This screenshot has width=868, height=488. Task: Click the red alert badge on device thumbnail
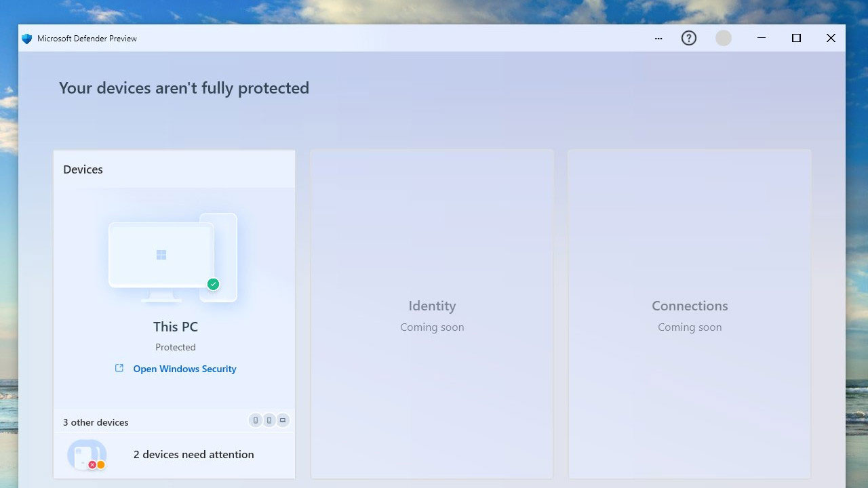[92, 465]
